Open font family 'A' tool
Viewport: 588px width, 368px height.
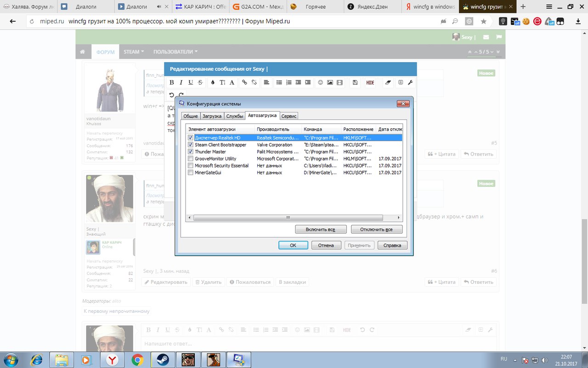pos(232,82)
